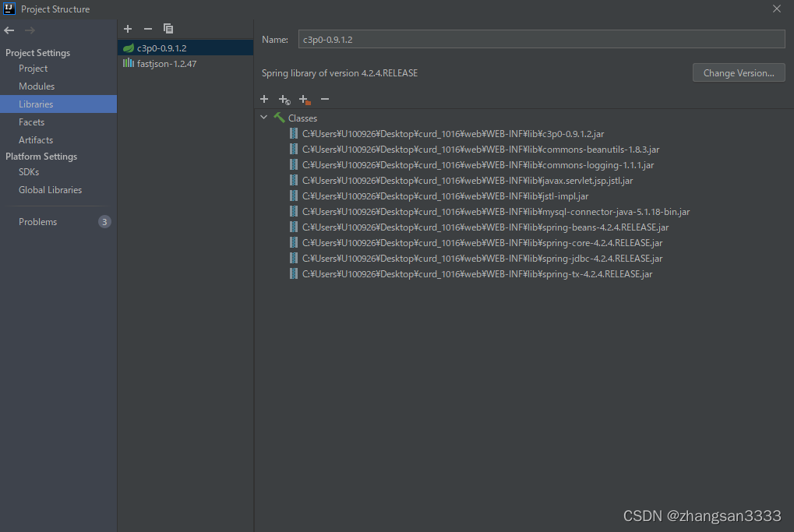Screen dimensions: 794x532
Task: Click the plus icon to add library roots
Action: [264, 99]
